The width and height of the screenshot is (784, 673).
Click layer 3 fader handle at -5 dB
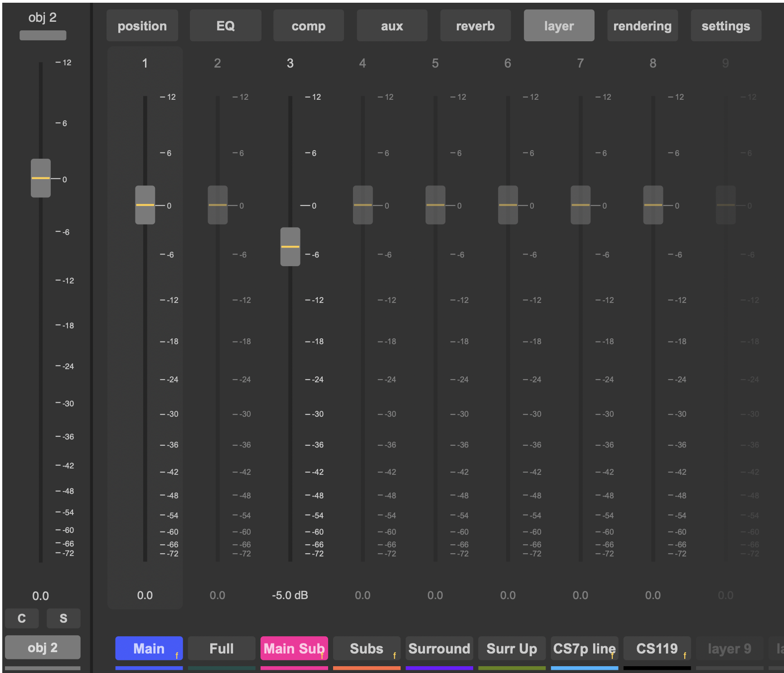click(290, 247)
